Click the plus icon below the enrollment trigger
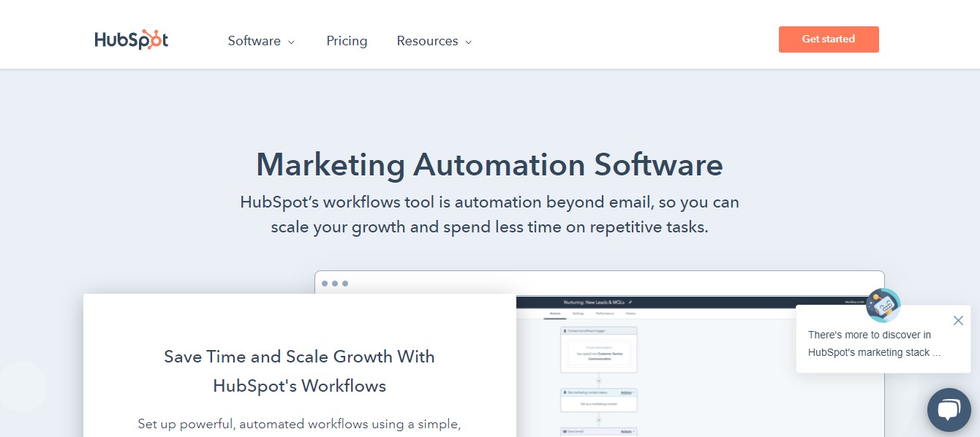 (x=598, y=380)
